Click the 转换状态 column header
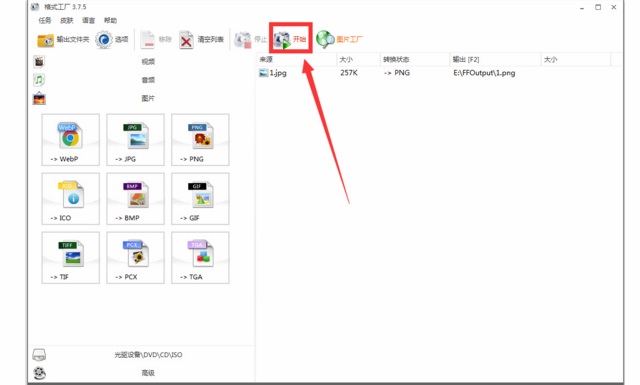 [415, 60]
